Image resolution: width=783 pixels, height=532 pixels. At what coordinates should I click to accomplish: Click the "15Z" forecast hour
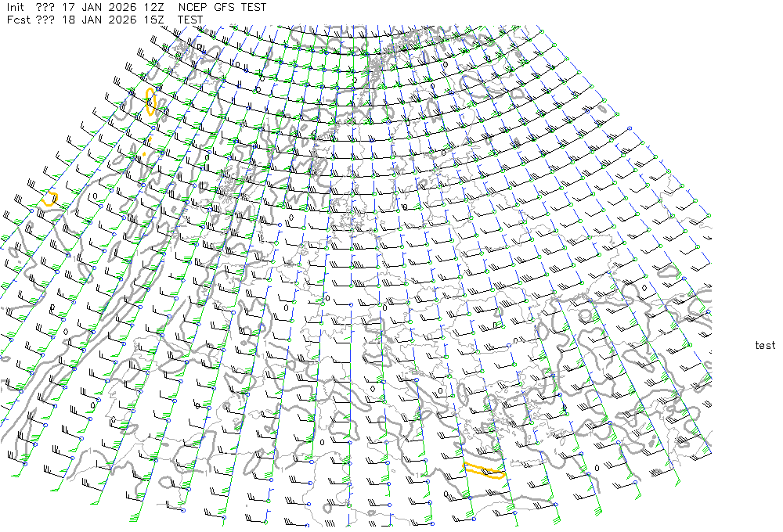(153, 20)
